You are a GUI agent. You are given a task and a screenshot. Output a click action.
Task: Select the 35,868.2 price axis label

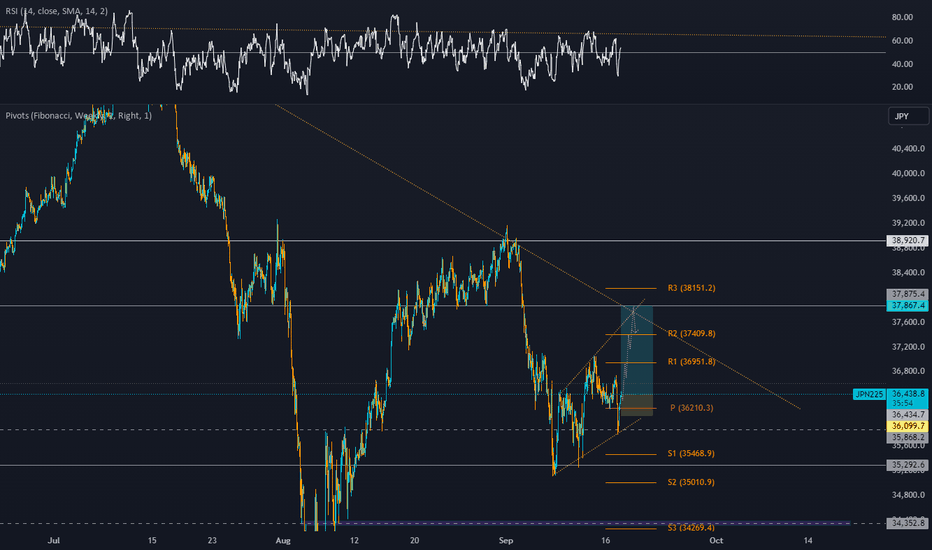coord(907,437)
